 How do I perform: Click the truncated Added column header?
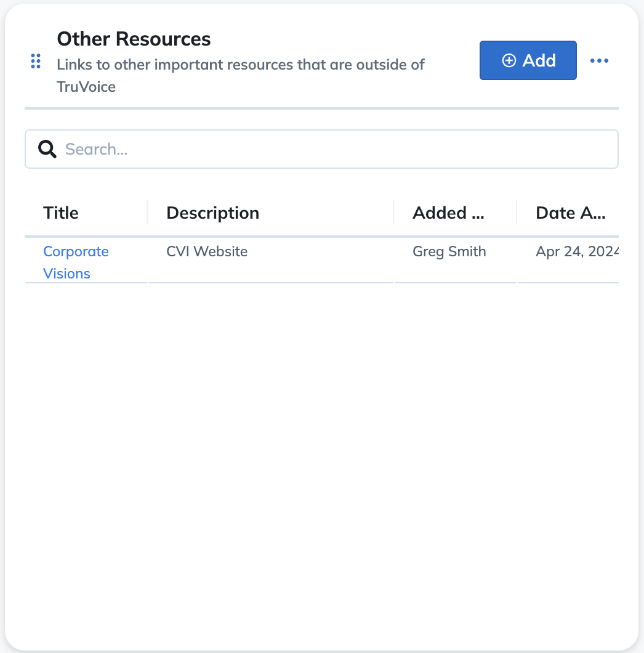click(448, 213)
